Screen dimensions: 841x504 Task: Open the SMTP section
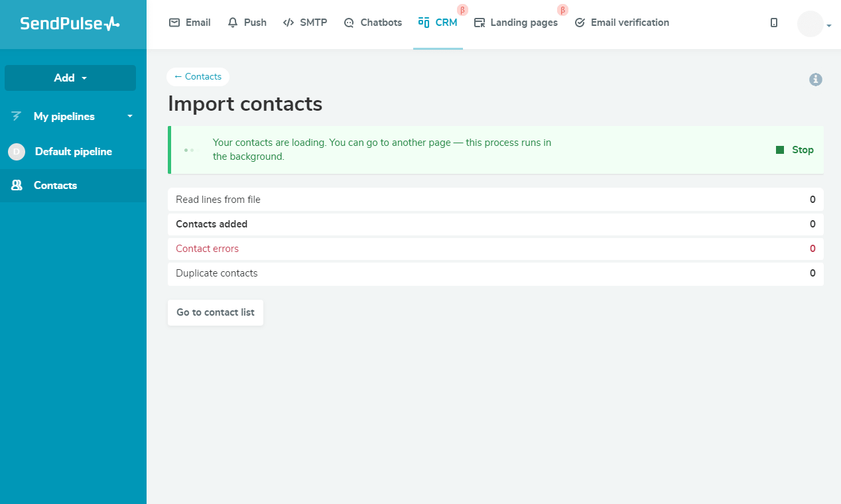click(x=305, y=23)
